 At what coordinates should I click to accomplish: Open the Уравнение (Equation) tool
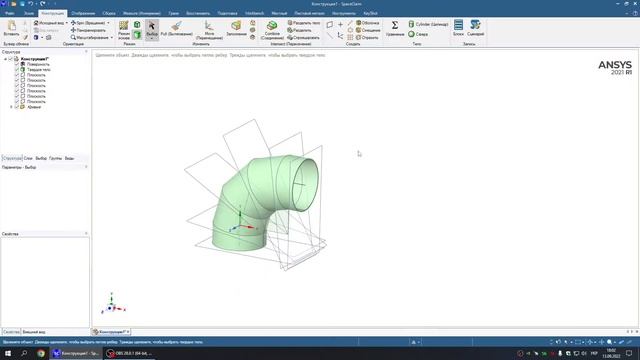pyautogui.click(x=395, y=28)
